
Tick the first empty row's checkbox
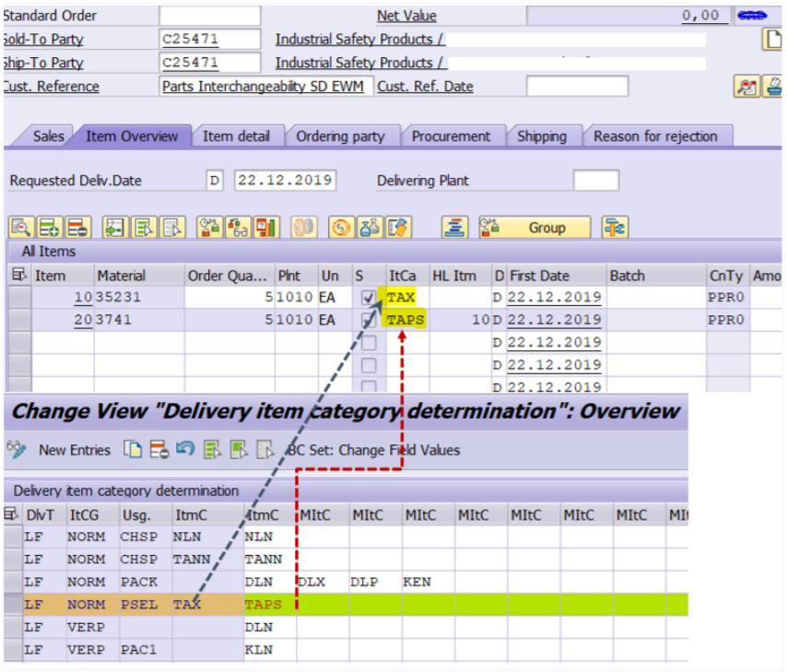point(369,342)
